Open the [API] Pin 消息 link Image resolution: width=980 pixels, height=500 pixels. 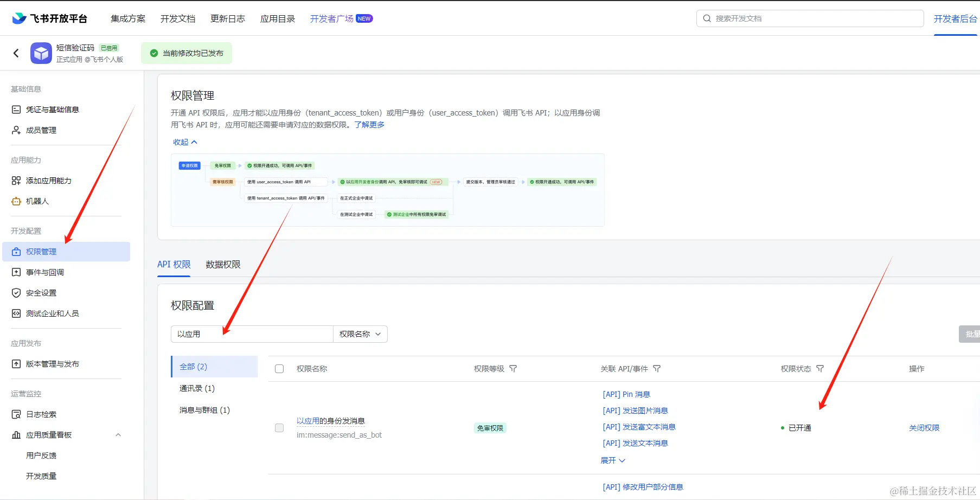click(626, 394)
